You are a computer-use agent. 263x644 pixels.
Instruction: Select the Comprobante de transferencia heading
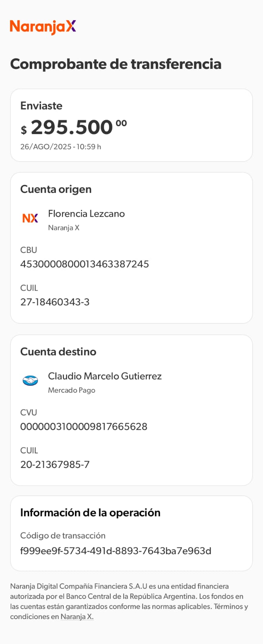point(116,64)
